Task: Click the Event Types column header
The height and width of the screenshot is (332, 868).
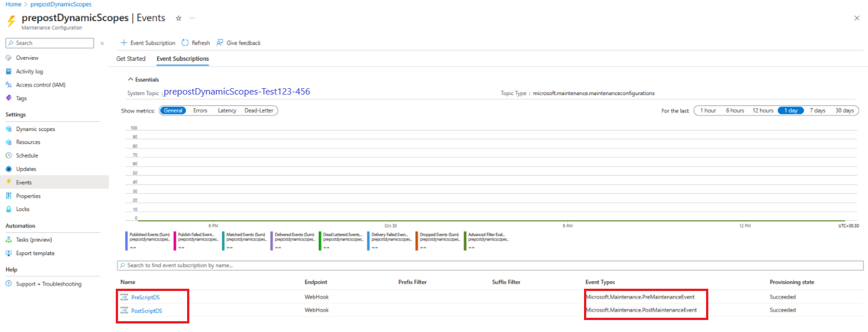Action: (600, 282)
